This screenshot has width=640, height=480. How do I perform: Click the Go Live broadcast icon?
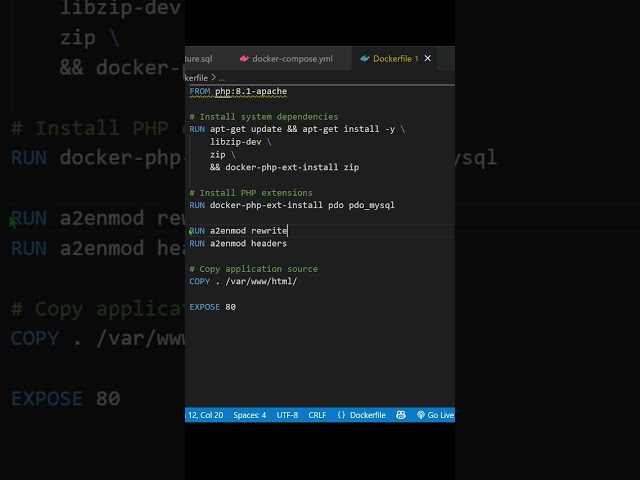[421, 415]
